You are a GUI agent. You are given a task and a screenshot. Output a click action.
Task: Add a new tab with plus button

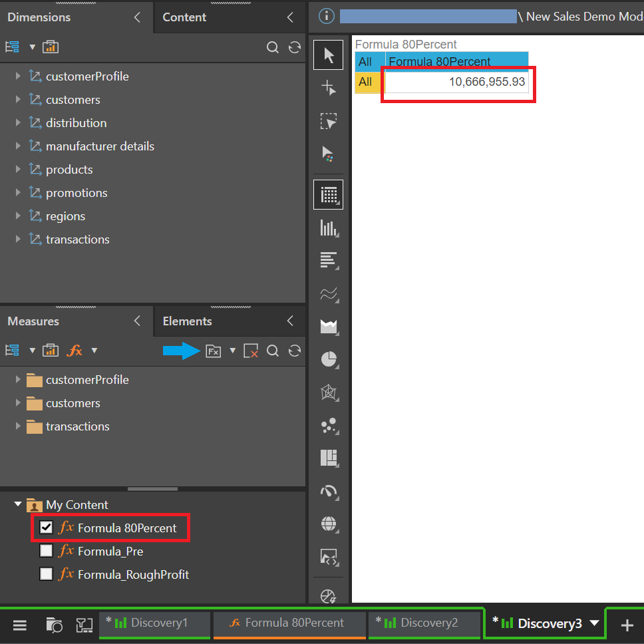(627, 625)
